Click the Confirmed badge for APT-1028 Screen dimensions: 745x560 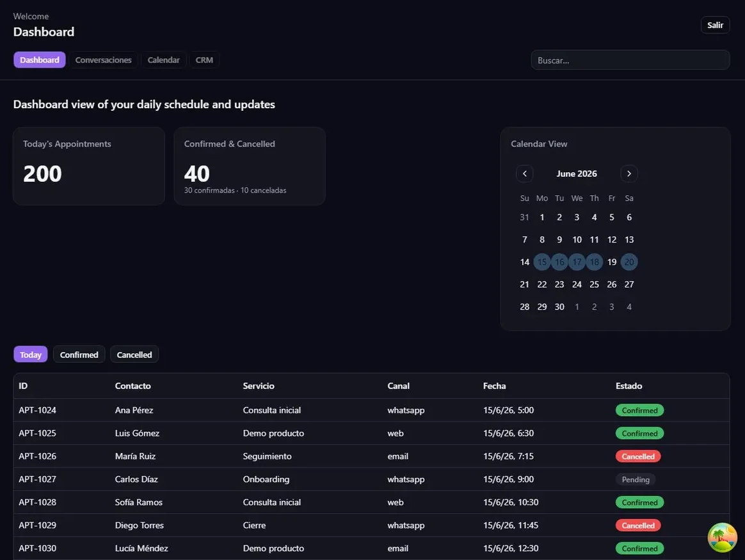(x=639, y=502)
